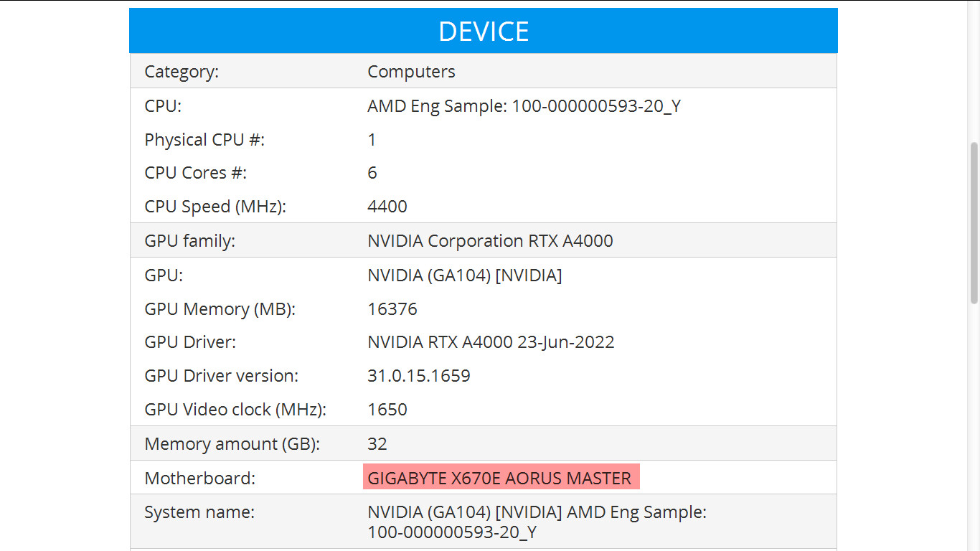This screenshot has width=980, height=551.
Task: Click the CPU Speed value 4400
Action: (x=387, y=207)
